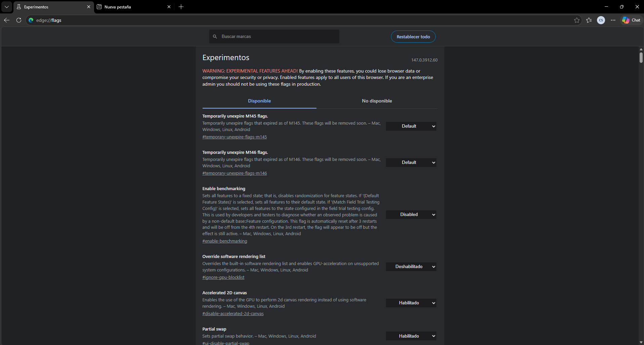Image resolution: width=644 pixels, height=345 pixels.
Task: Add this page to favorites star
Action: click(576, 20)
